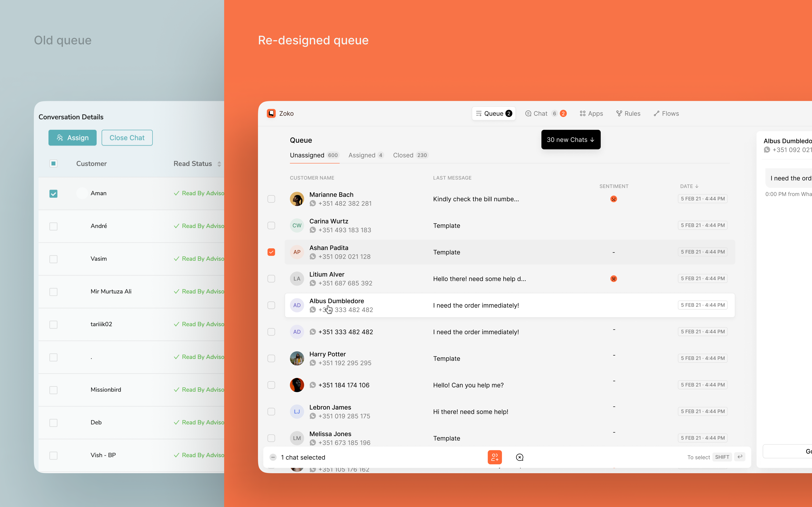Switch to the Assigned tab
This screenshot has height=507, width=812.
click(x=365, y=155)
